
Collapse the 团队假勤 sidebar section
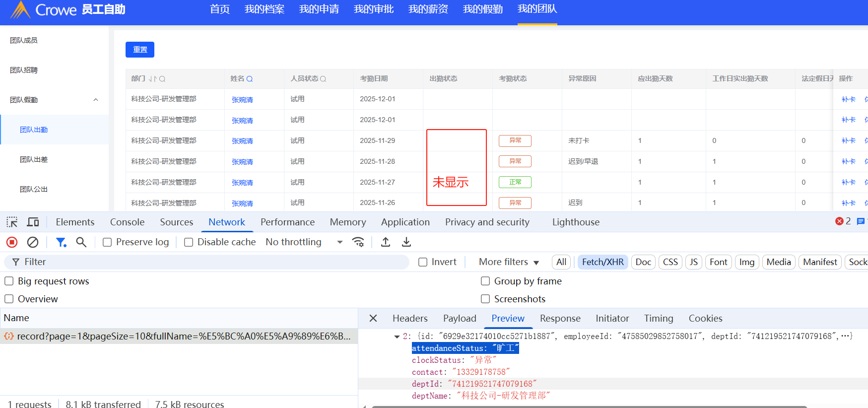(x=95, y=100)
